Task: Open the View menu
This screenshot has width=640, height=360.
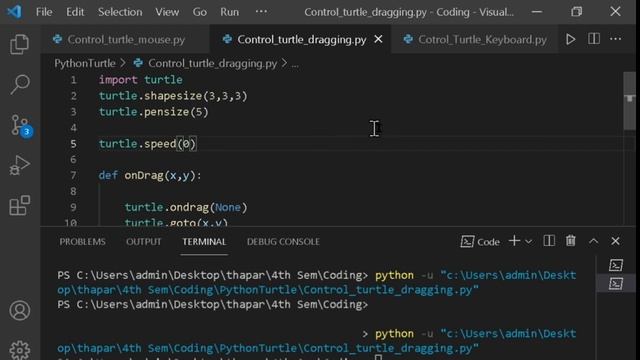Action: 167,12
